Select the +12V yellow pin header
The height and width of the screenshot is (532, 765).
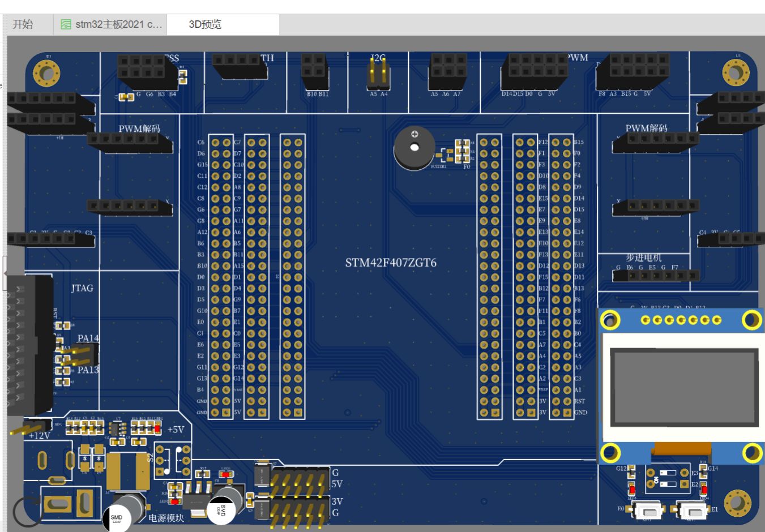tap(32, 426)
